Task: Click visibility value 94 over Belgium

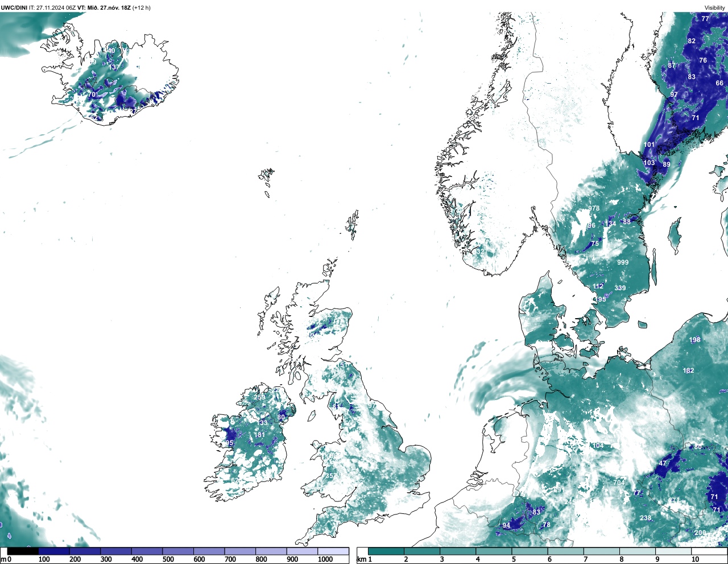Action: point(506,525)
